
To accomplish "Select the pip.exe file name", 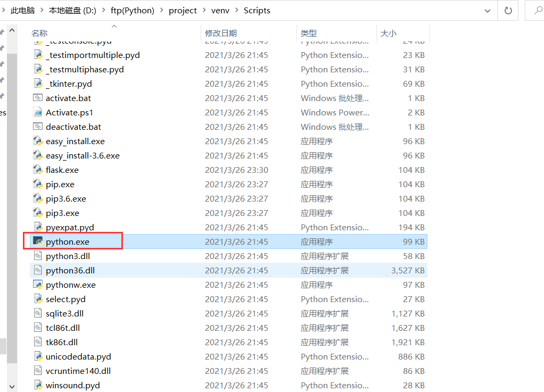I will click(60, 185).
